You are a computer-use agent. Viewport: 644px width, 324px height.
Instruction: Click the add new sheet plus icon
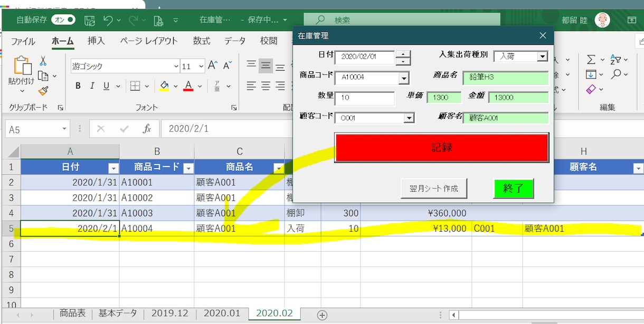point(322,315)
